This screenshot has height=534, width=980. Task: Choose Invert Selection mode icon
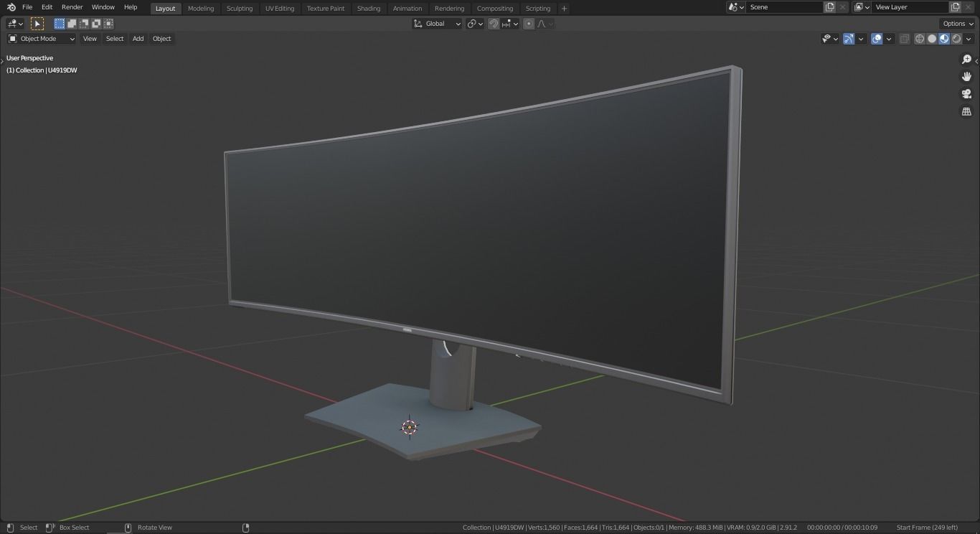(x=96, y=24)
